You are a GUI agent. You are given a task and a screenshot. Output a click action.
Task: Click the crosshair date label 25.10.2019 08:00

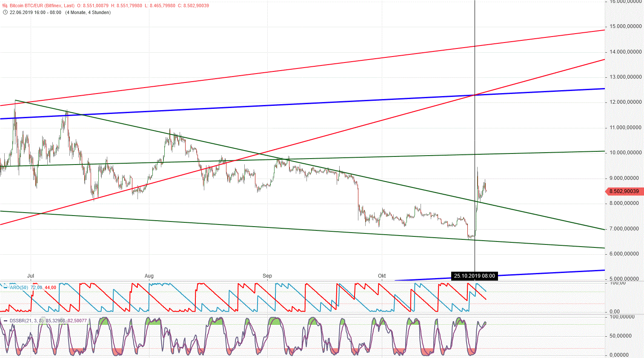tap(474, 276)
